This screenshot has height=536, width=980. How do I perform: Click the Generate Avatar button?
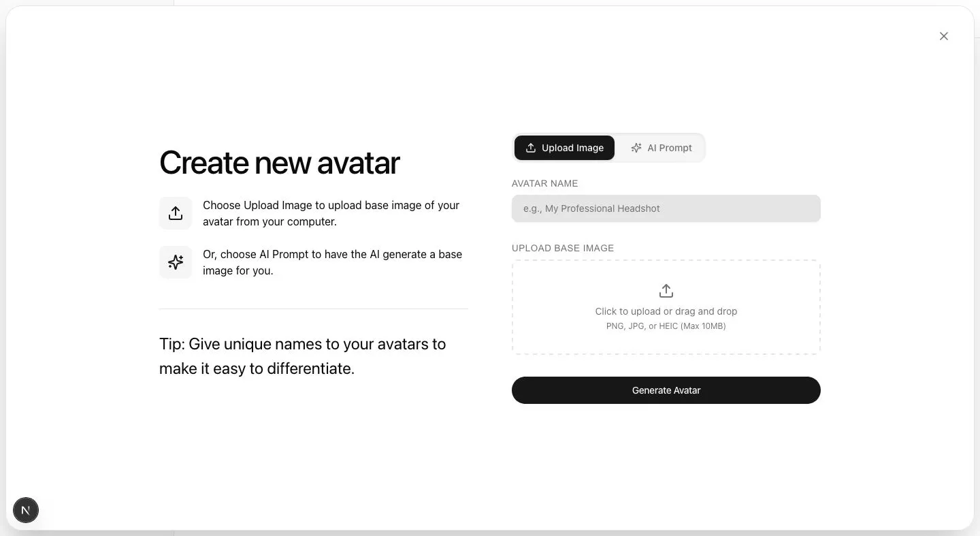click(666, 390)
